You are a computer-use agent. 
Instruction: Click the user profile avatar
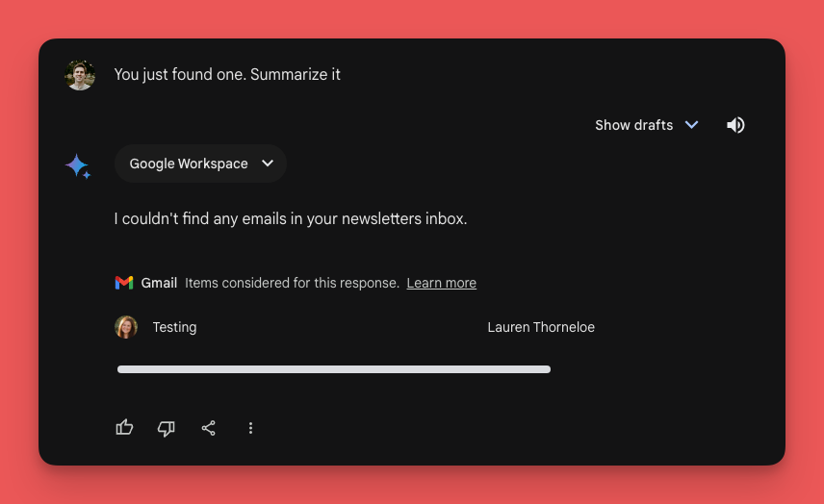[80, 75]
